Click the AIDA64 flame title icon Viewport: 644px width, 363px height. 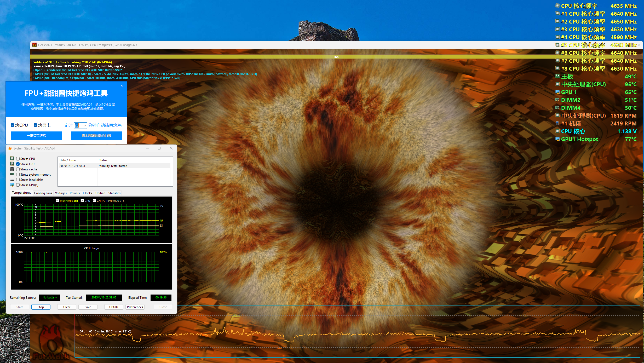(x=10, y=148)
